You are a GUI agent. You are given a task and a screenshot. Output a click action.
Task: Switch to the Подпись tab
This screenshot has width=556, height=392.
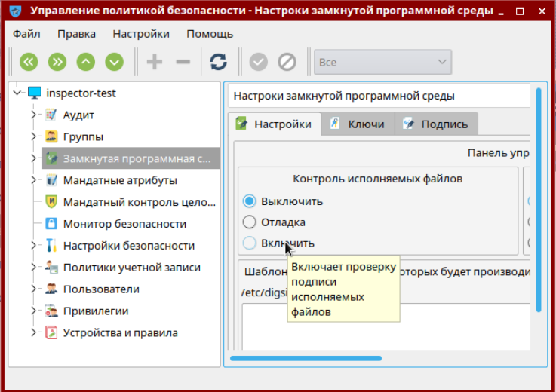point(437,124)
